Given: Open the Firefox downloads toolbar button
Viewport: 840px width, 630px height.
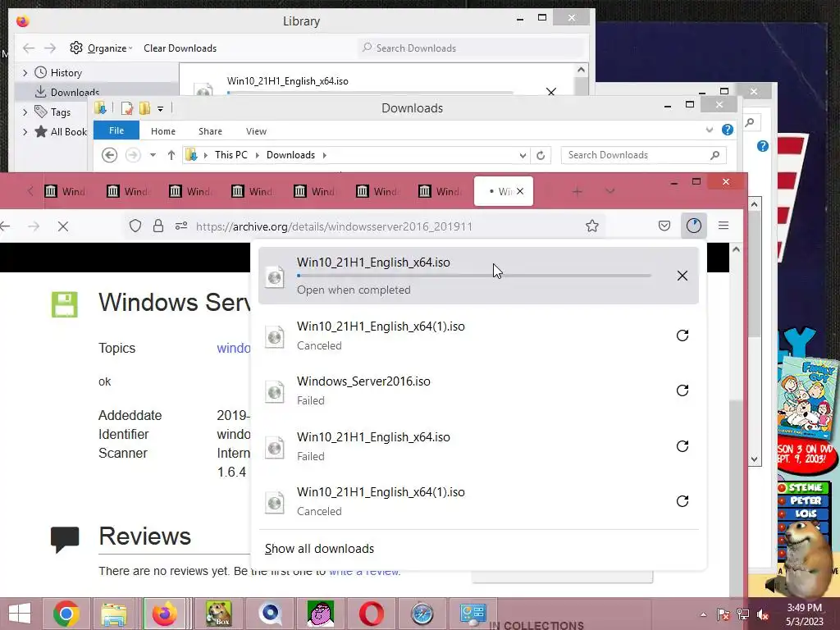Looking at the screenshot, I should pos(694,226).
